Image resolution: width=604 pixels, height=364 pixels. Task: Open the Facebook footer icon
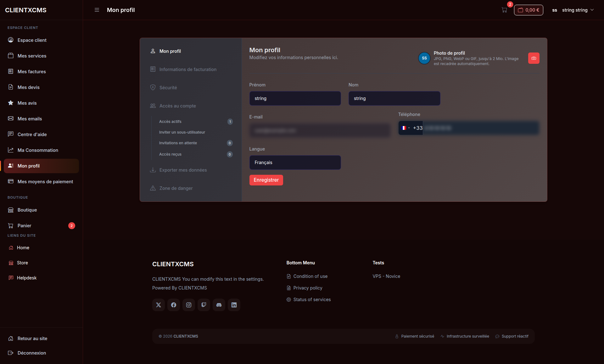(174, 305)
